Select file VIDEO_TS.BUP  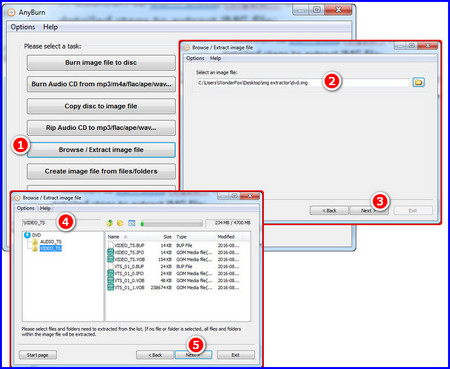[x=129, y=245]
